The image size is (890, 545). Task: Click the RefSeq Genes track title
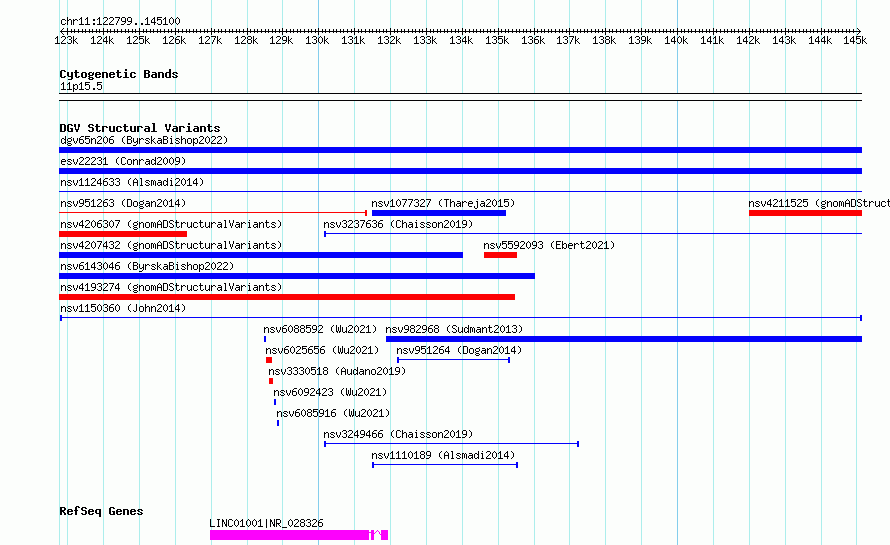pos(101,511)
